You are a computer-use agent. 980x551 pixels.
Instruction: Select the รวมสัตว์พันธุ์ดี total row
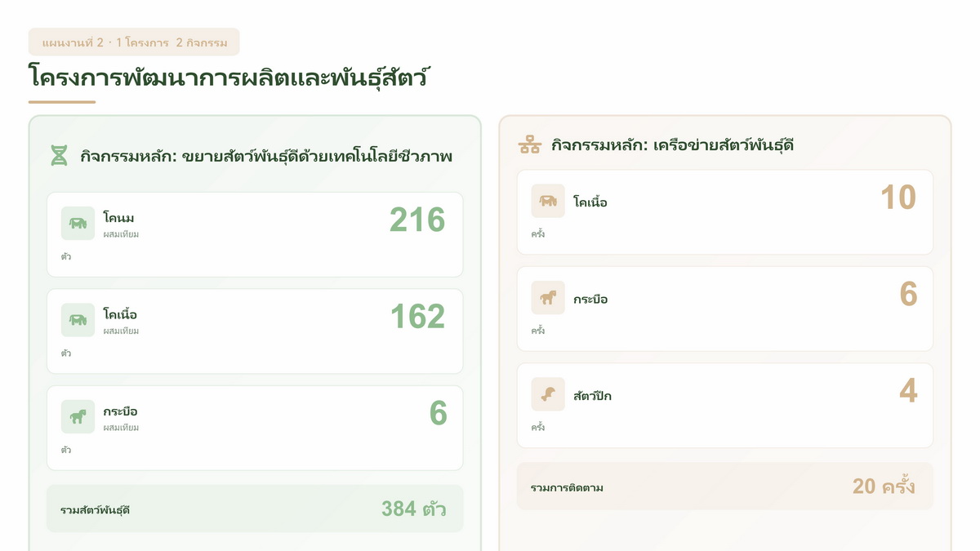tap(255, 509)
